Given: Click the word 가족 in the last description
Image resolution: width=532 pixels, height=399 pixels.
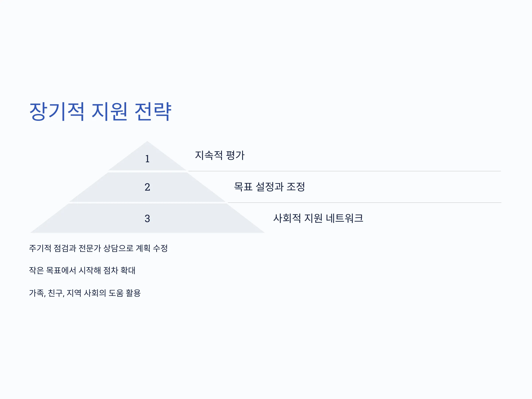Looking at the screenshot, I should 37,293.
